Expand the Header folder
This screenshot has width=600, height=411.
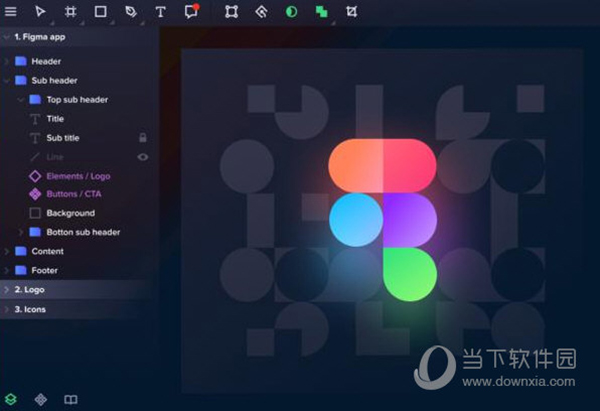click(7, 62)
